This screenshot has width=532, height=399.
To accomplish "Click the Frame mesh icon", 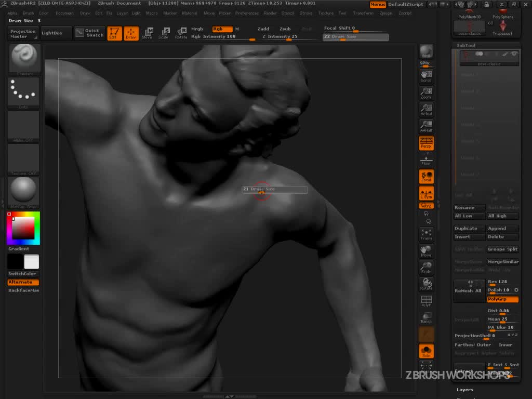I will (x=426, y=234).
